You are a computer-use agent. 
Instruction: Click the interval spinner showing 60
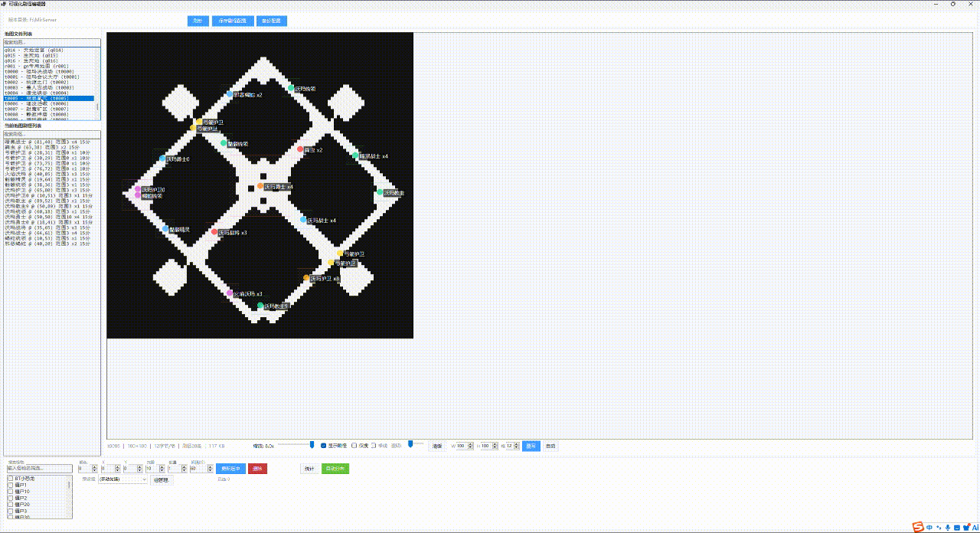tap(201, 469)
